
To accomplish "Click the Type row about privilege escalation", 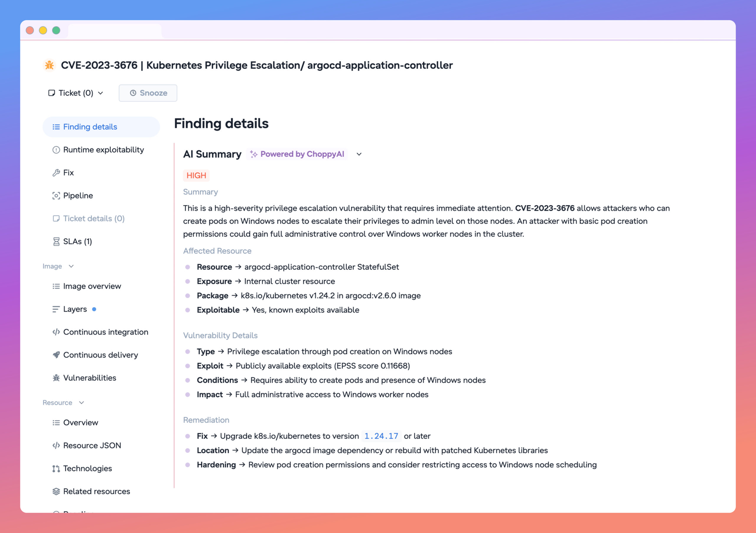I will [319, 352].
